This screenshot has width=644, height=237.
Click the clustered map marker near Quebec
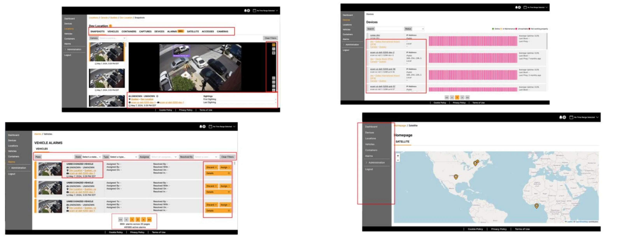coord(476,163)
